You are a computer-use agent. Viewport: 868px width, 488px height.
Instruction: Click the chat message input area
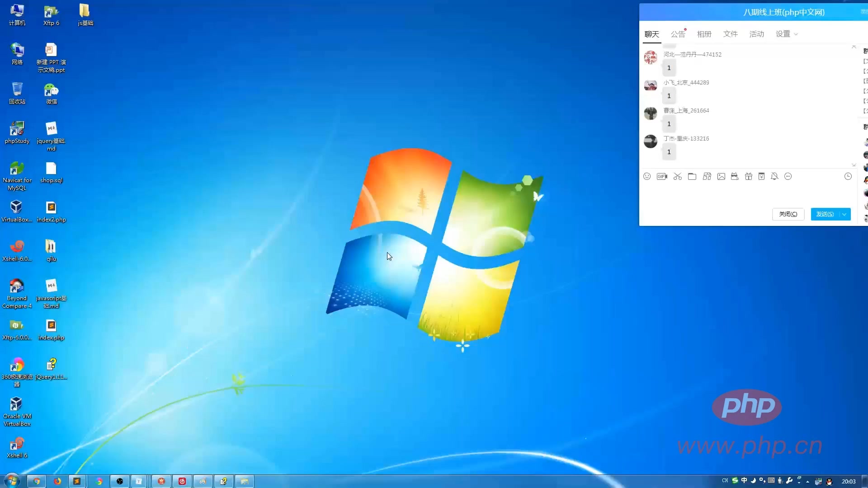748,194
